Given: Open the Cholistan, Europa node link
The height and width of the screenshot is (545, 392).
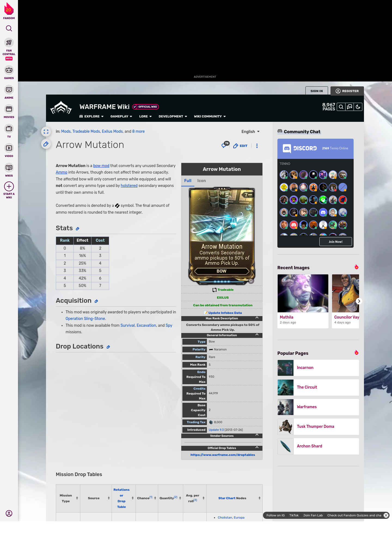Looking at the screenshot, I should pyautogui.click(x=231, y=517).
